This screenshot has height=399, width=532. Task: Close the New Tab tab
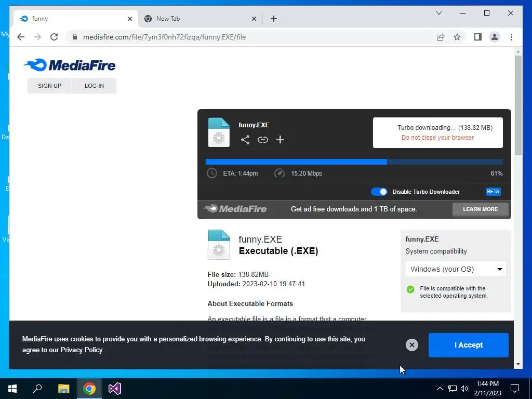254,19
